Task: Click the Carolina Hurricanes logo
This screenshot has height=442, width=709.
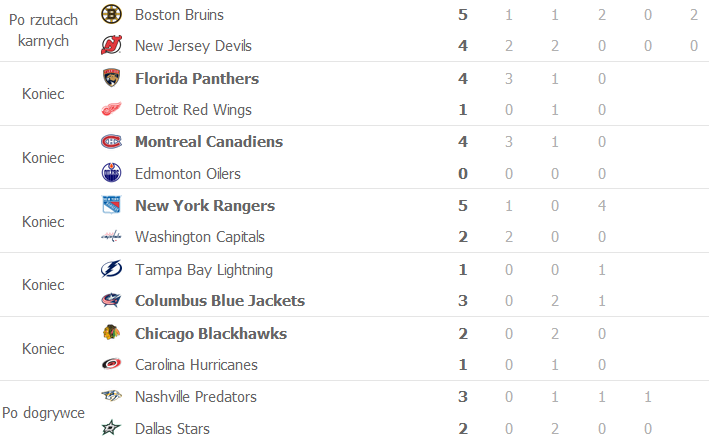Action: click(111, 365)
